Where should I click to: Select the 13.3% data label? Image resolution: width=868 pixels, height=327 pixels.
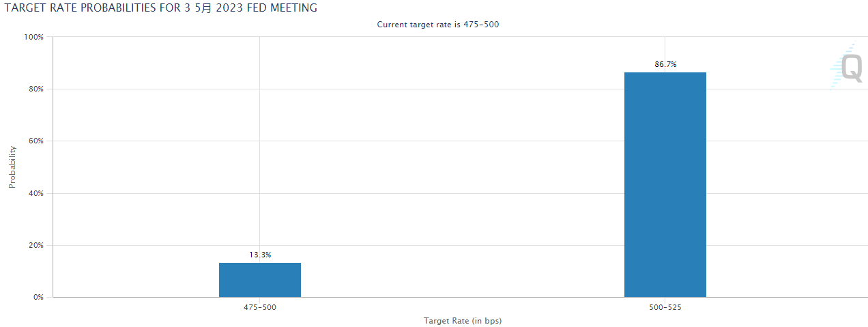point(260,255)
